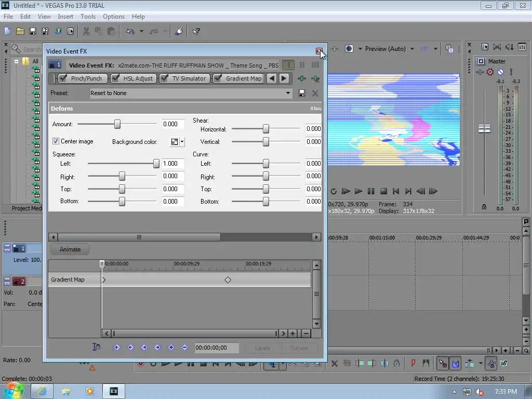Open Background color dropdown arrow
532x399 pixels.
click(x=182, y=142)
